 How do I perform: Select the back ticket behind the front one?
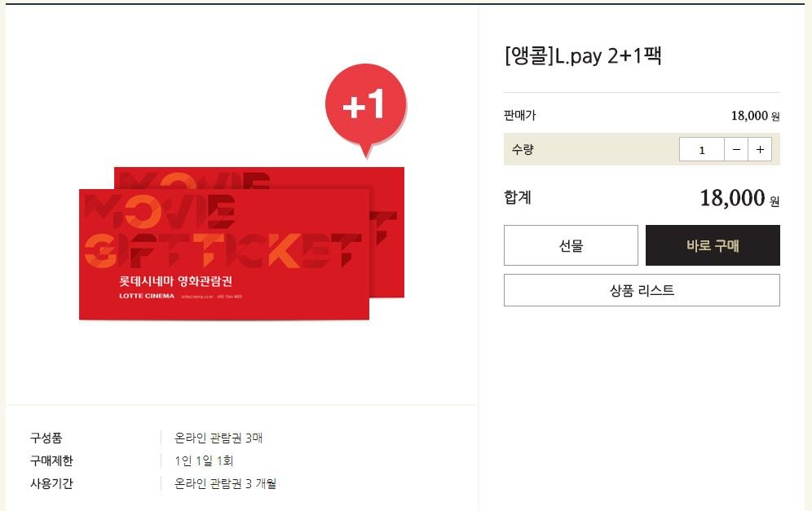[387, 233]
